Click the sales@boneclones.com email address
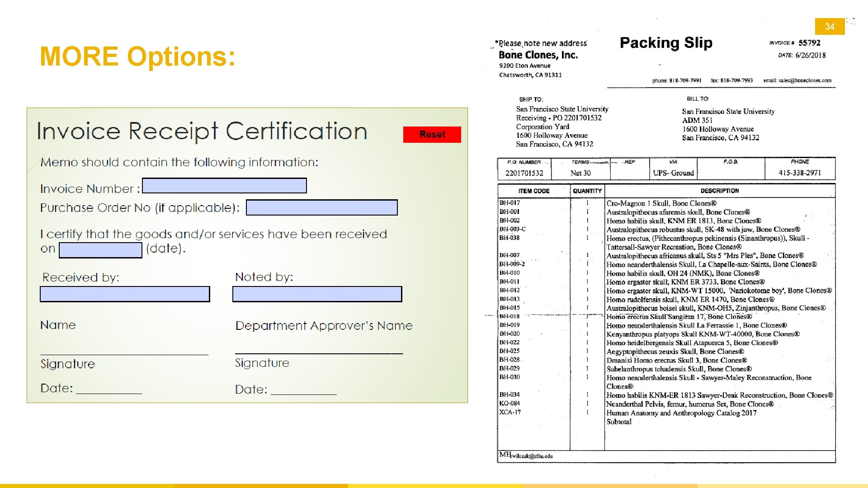The height and width of the screenshot is (488, 868). click(x=804, y=80)
